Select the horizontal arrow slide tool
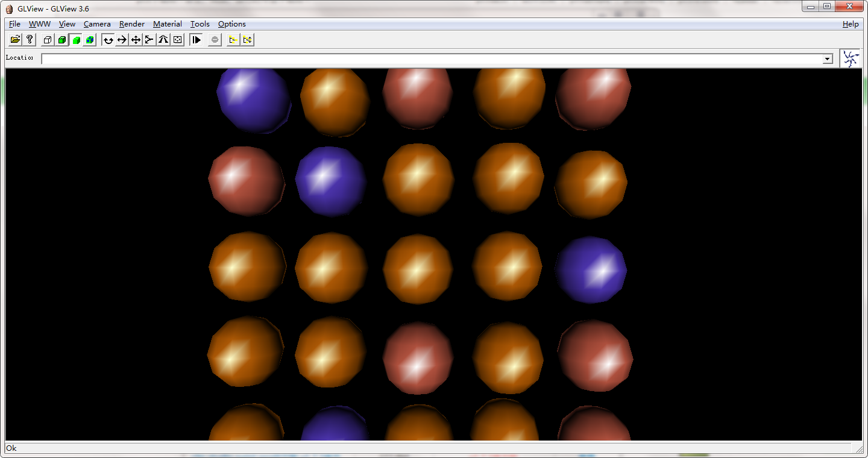The width and height of the screenshot is (868, 458). click(122, 40)
